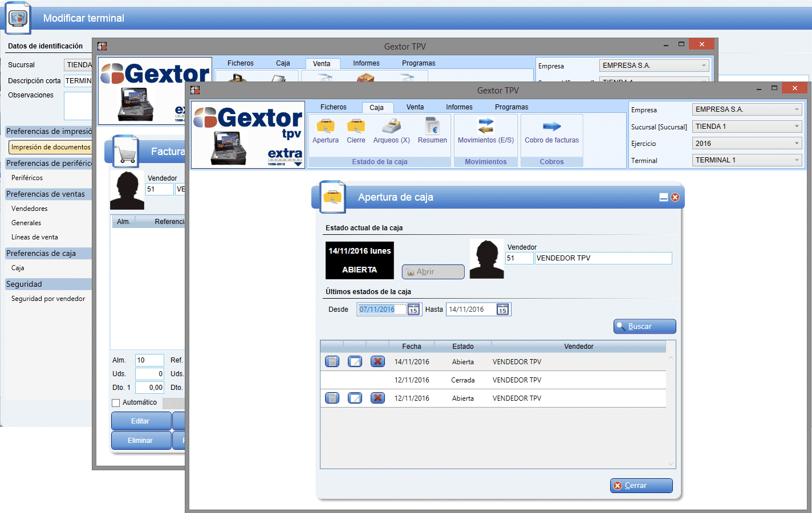Open Movimientos (E/S) arrows icon

(486, 125)
